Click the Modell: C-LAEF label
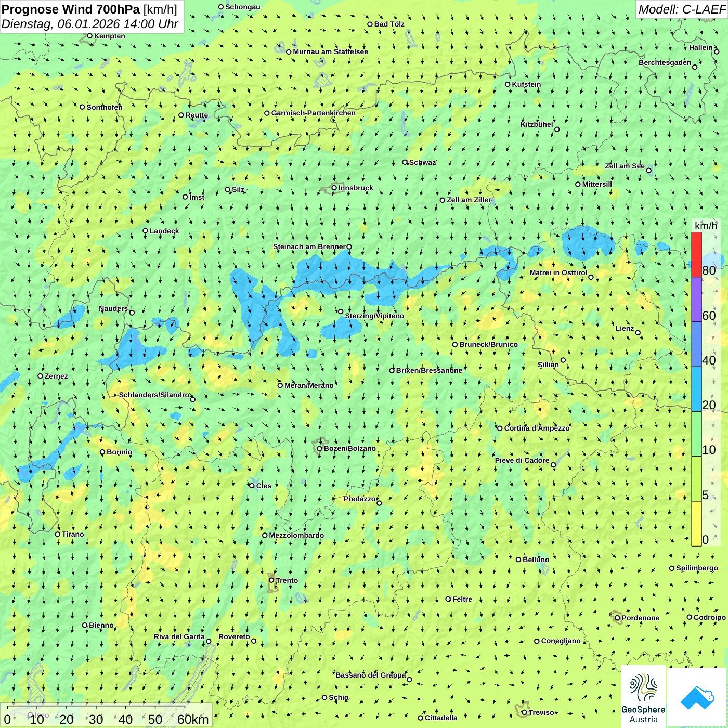Screen dimensions: 728x728 [682, 9]
